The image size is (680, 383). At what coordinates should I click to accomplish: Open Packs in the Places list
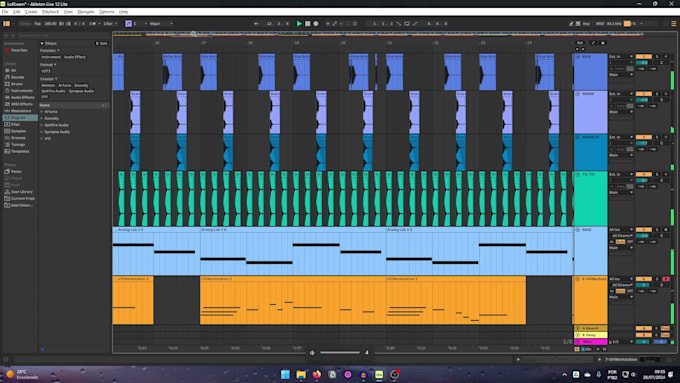pos(16,171)
